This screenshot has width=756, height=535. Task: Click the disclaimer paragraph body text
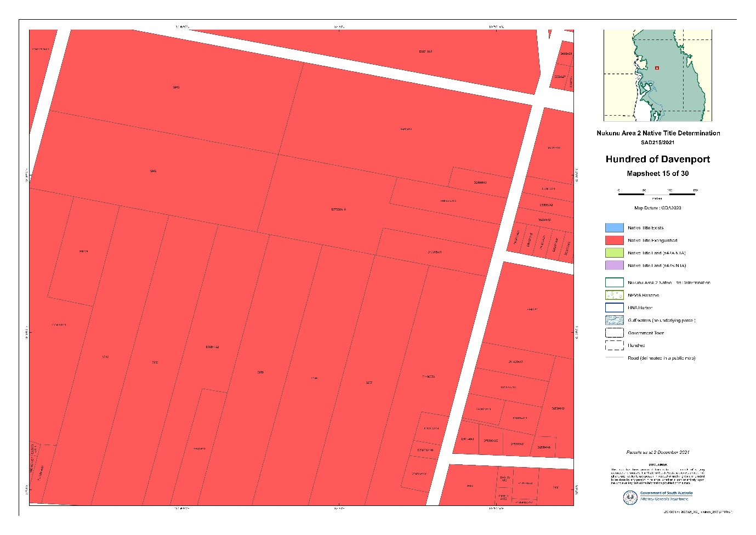pos(658,477)
